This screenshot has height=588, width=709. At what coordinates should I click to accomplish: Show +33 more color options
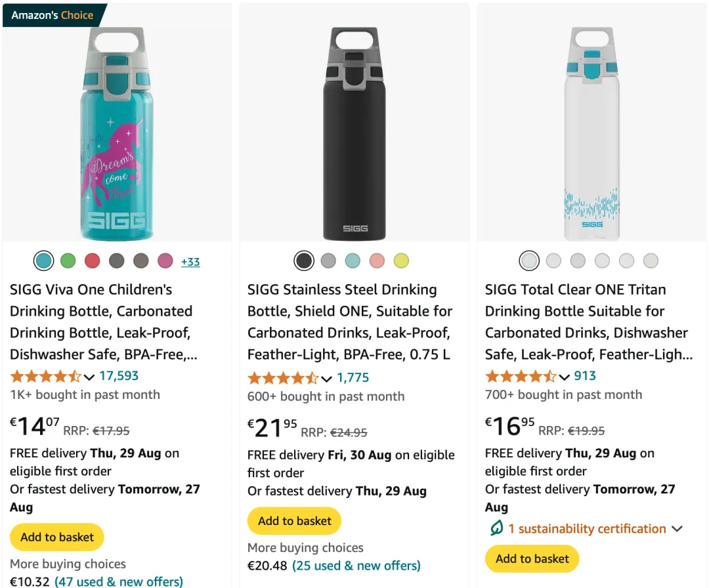click(190, 262)
